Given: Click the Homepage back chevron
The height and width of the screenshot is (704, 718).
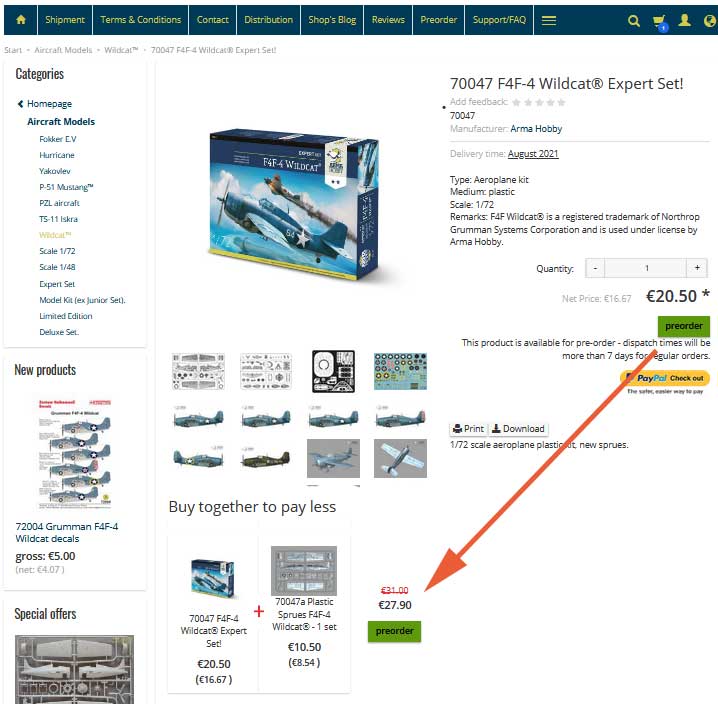Looking at the screenshot, I should click(x=20, y=104).
